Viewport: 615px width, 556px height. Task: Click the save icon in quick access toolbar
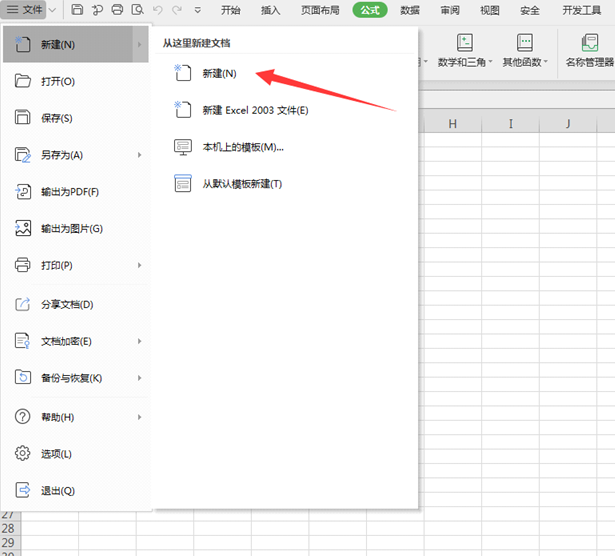(x=77, y=9)
